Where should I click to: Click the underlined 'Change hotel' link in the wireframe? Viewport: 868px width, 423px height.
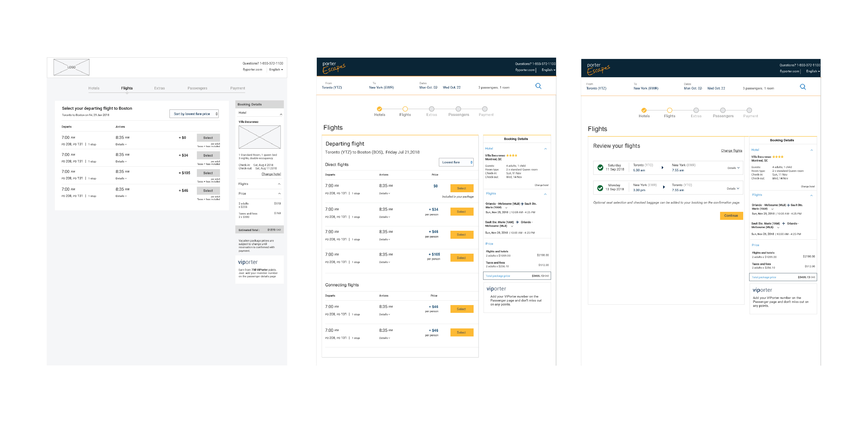tap(271, 174)
